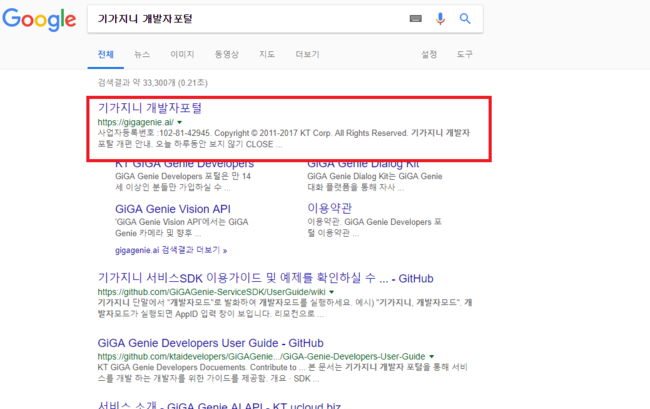Click the snippet starting 기가지니 단말에서 "개발자모드"로

click(285, 308)
